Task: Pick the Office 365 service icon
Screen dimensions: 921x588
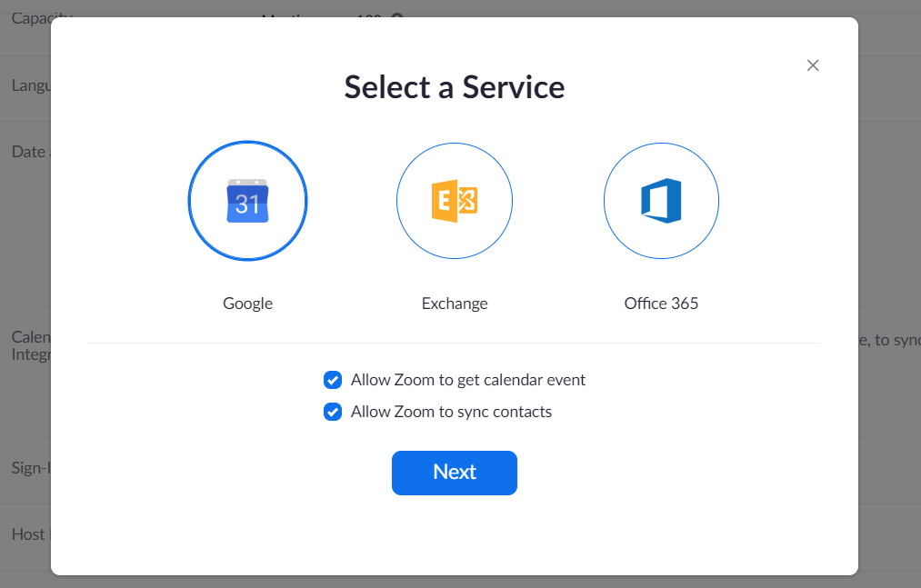Action: [x=661, y=200]
